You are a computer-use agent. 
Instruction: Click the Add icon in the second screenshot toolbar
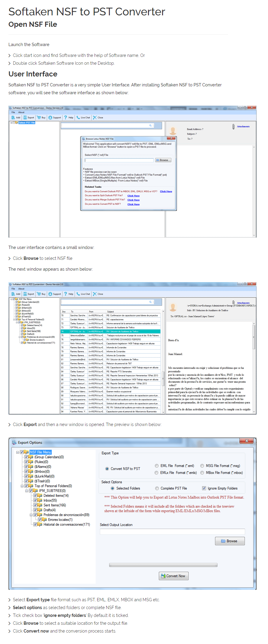coord(13,294)
